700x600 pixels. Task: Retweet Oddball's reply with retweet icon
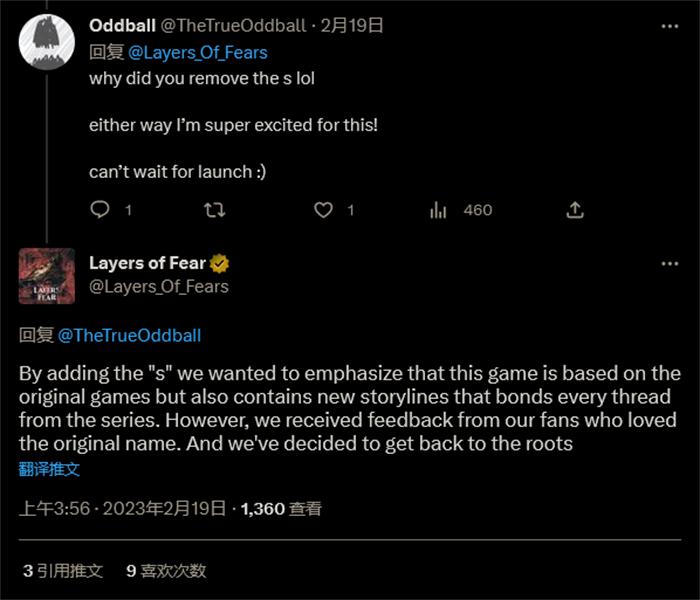click(215, 210)
